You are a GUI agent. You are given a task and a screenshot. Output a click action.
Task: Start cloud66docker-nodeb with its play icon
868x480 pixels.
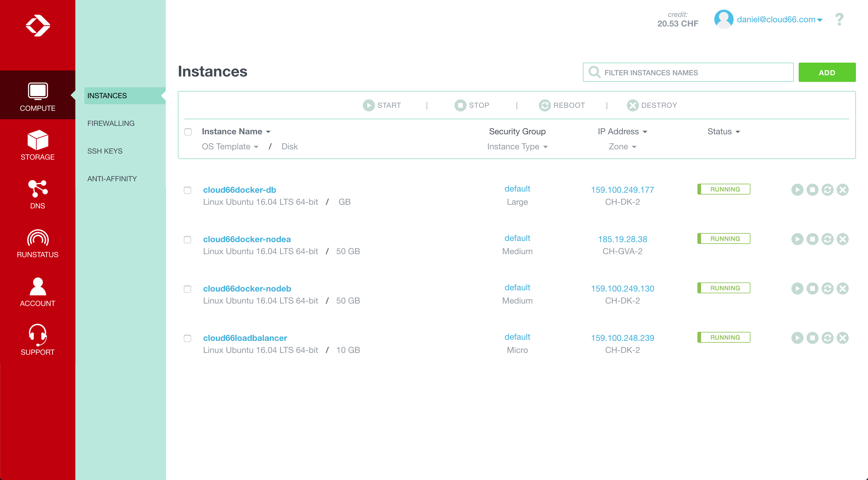click(x=797, y=288)
